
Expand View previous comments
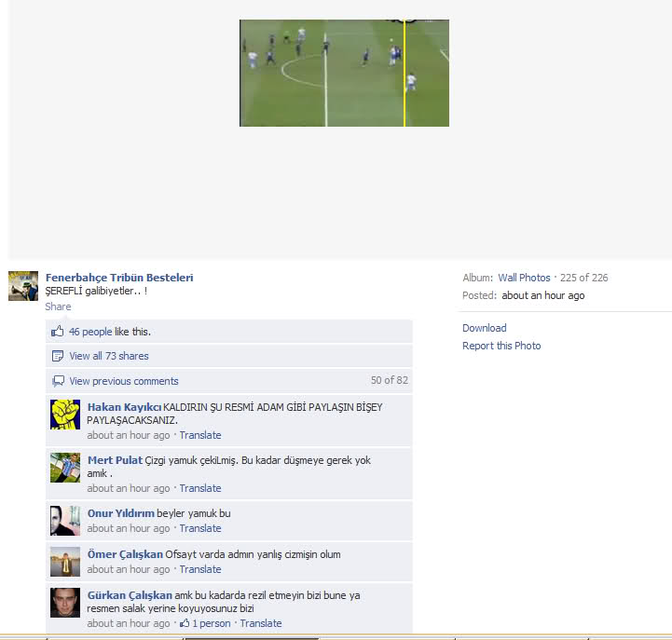coord(124,381)
